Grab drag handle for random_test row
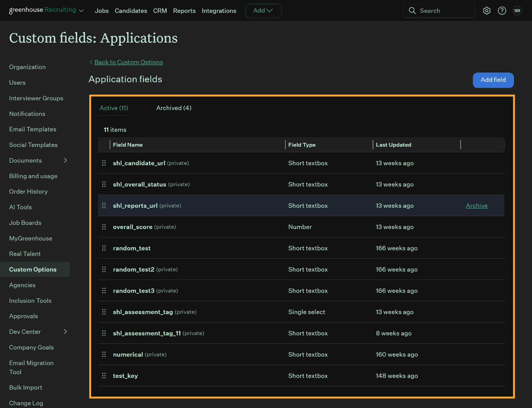This screenshot has height=408, width=532. (104, 248)
